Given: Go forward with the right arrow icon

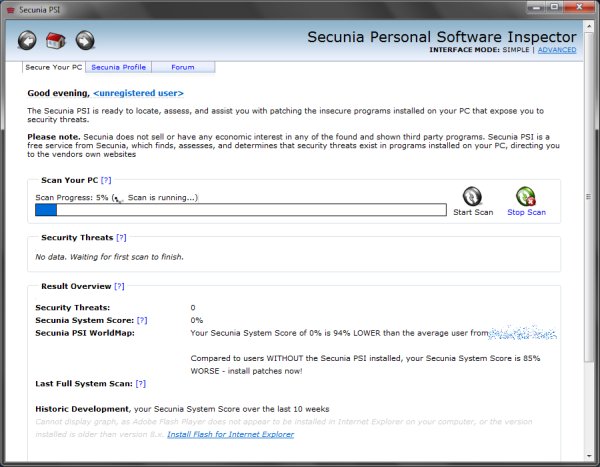Looking at the screenshot, I should pyautogui.click(x=85, y=40).
